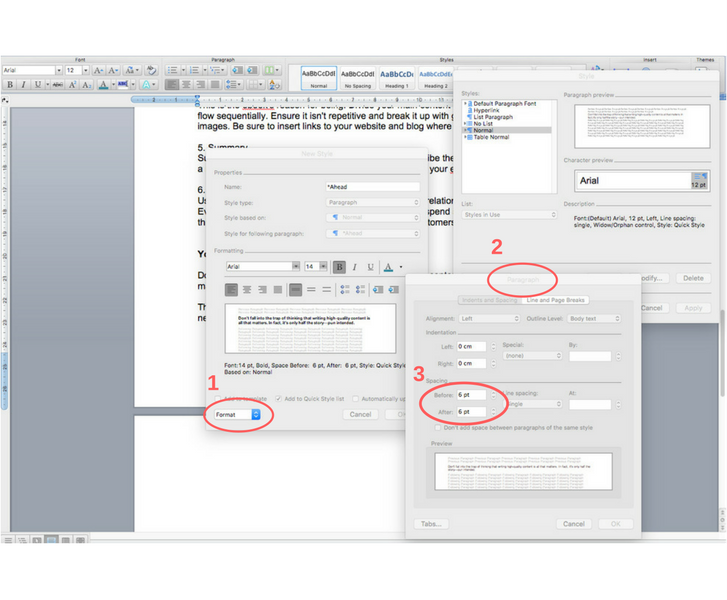Apply superscript from the ribbon

(72, 84)
